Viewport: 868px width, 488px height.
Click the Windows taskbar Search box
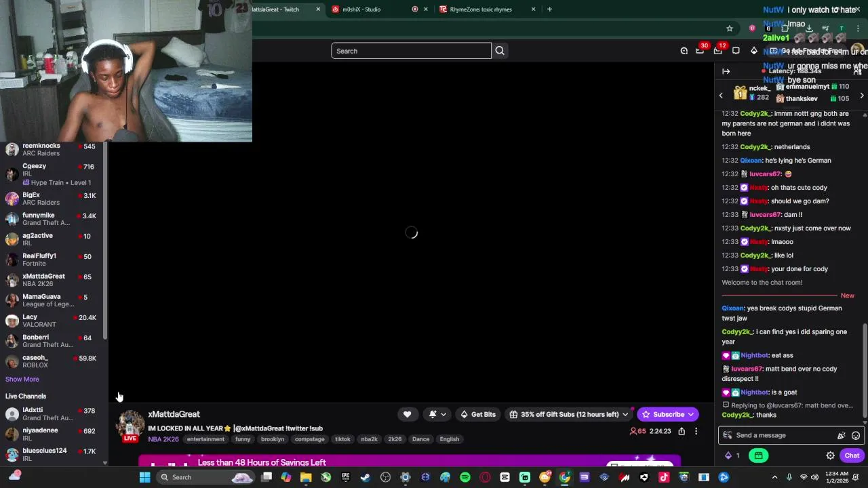[207, 477]
